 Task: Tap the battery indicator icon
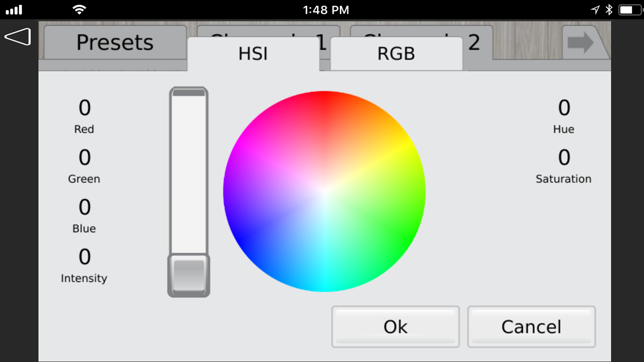click(x=629, y=10)
